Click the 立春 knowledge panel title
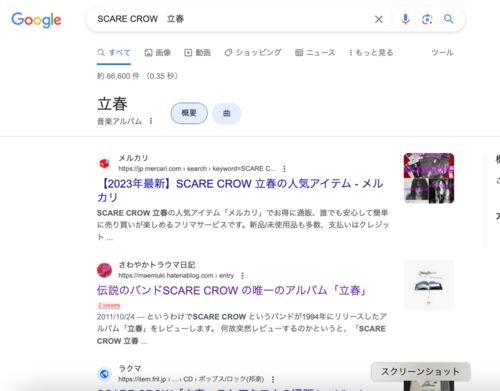This screenshot has width=500, height=391. coord(112,104)
